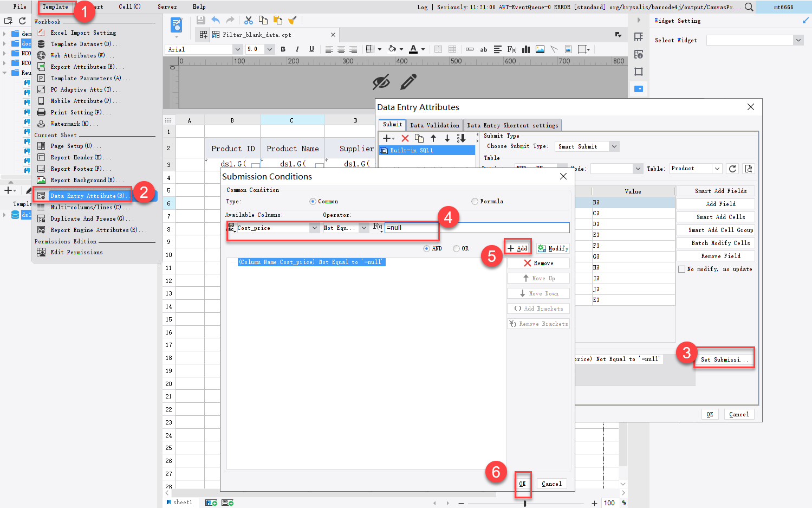Select the bold formatting icon
Image resolution: width=812 pixels, height=508 pixels.
[283, 49]
